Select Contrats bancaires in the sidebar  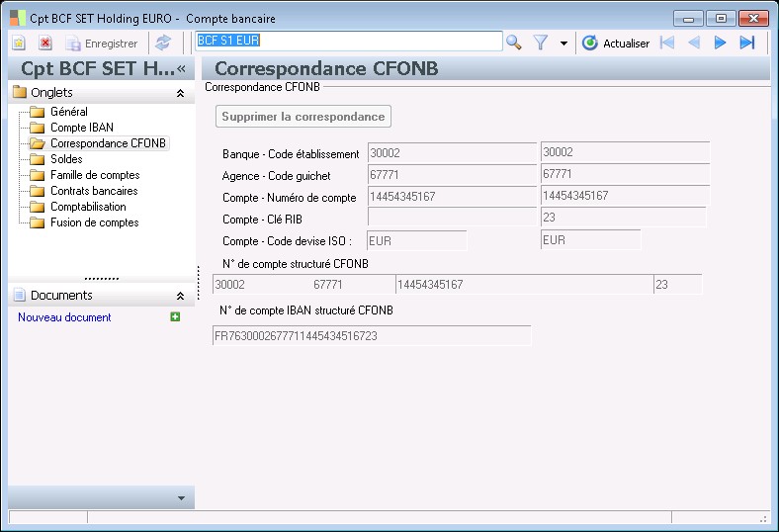(94, 191)
